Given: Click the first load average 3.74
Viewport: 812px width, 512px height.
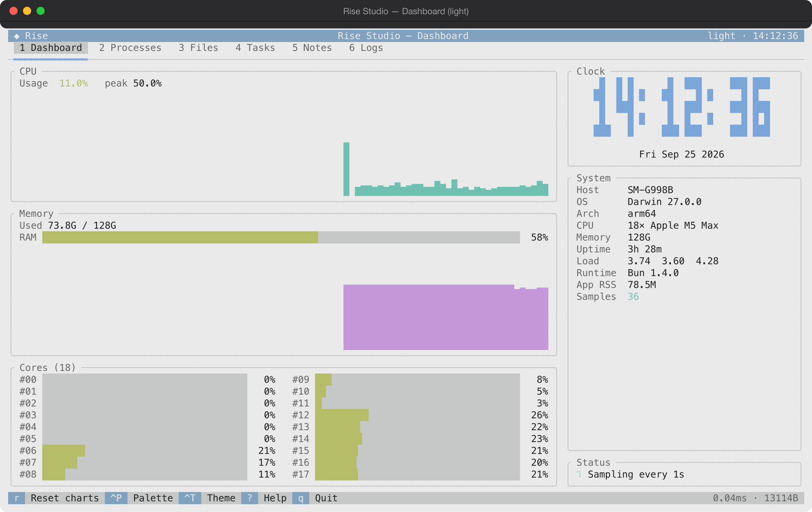Looking at the screenshot, I should click(639, 261).
